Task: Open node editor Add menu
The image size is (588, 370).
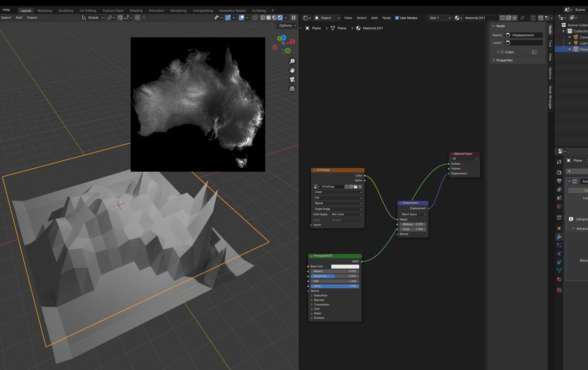Action: point(374,18)
